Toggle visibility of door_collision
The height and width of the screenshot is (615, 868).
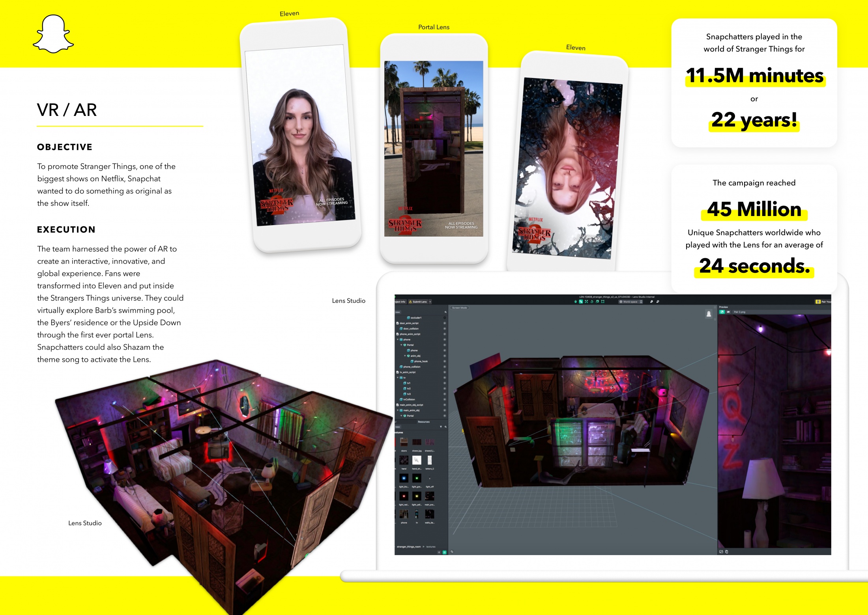[445, 328]
